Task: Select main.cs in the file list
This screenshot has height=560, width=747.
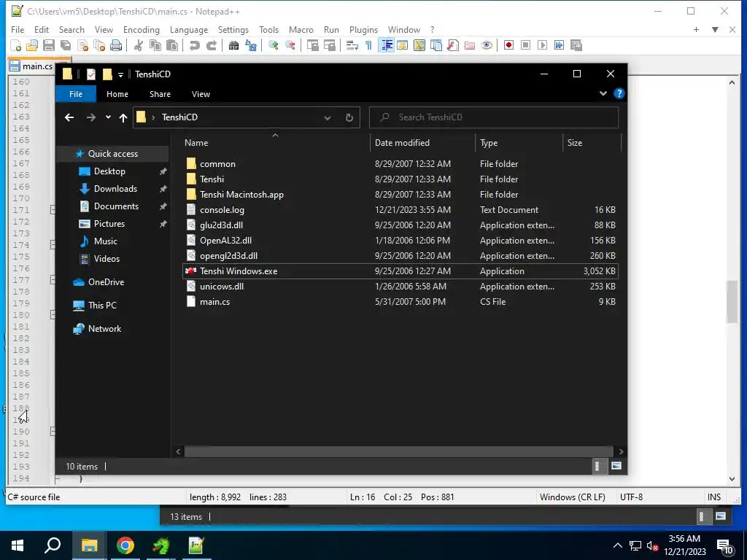Action: coord(400,301)
